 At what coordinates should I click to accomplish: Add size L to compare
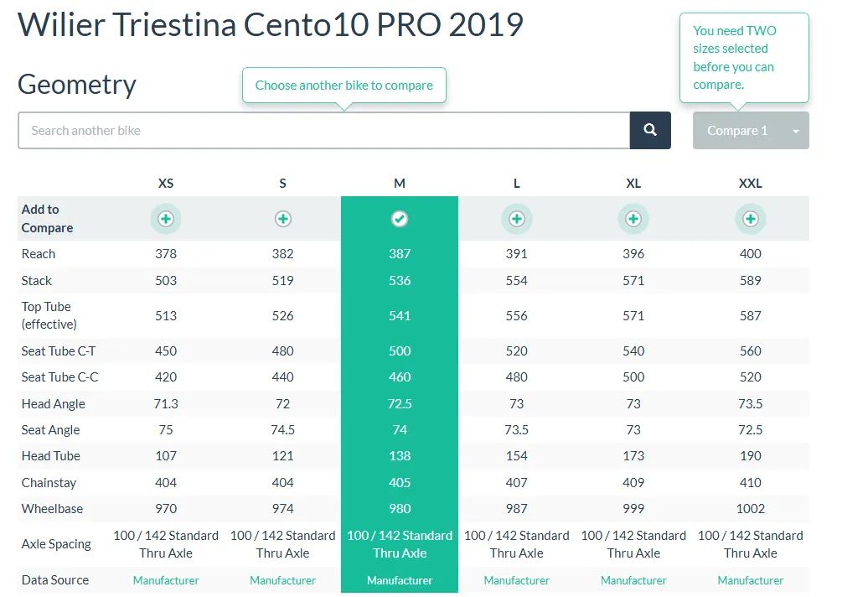tap(517, 219)
